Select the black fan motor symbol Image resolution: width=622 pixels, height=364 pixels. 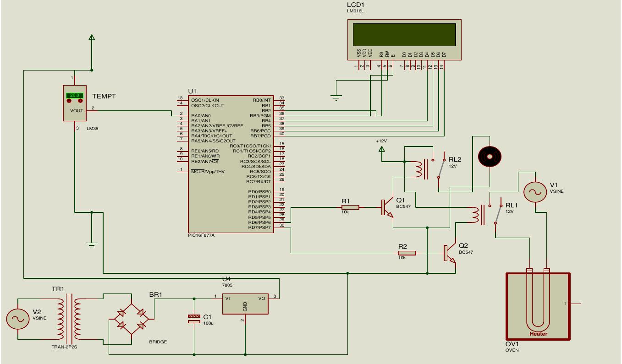tap(490, 157)
